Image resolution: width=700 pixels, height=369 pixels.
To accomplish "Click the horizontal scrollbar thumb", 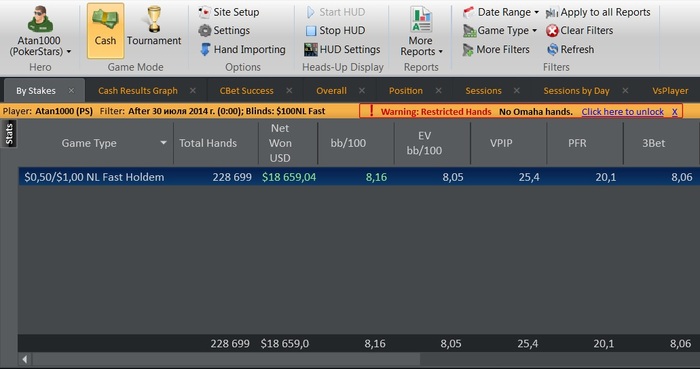I will coord(226,359).
